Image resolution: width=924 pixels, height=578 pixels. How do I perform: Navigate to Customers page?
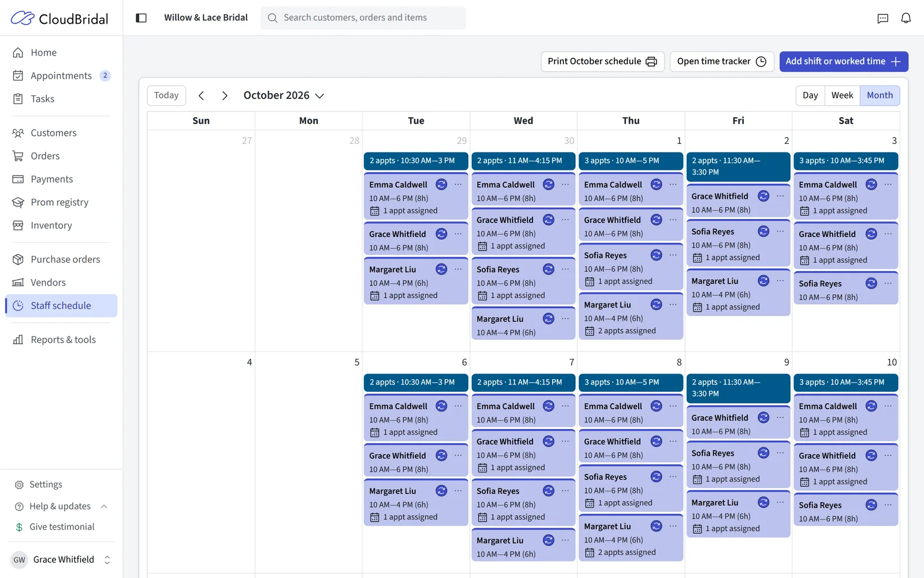point(61,133)
